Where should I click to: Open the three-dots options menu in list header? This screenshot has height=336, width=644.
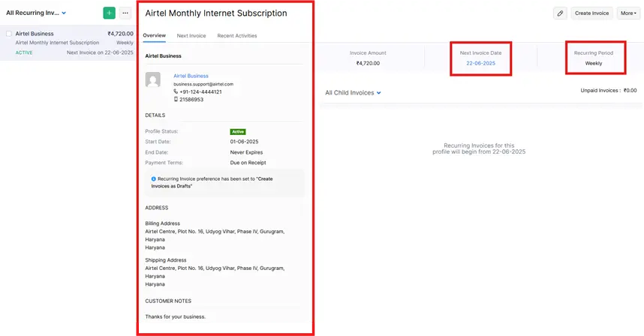(125, 13)
